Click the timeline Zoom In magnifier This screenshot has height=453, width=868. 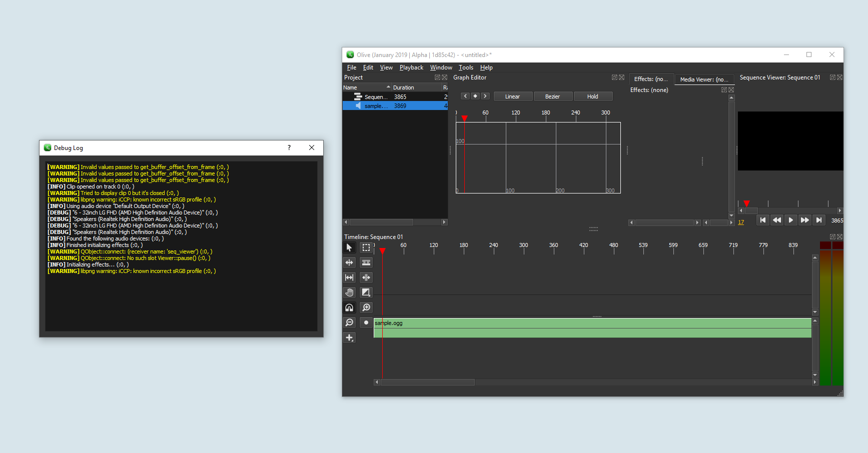366,307
